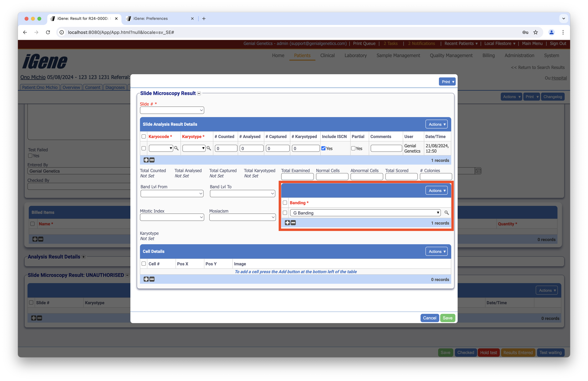588x381 pixels.
Task: Remove a row from the Banding table
Action: [293, 223]
